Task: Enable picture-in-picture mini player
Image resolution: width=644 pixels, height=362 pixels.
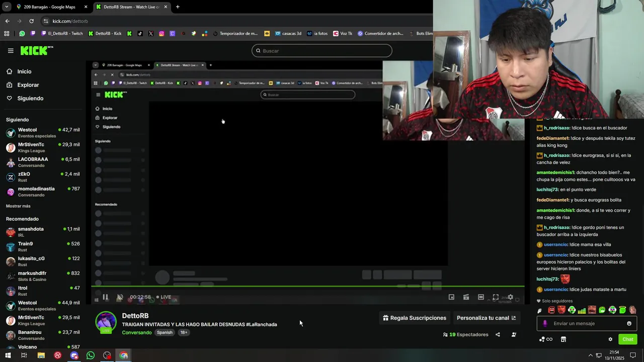Action: (451, 297)
